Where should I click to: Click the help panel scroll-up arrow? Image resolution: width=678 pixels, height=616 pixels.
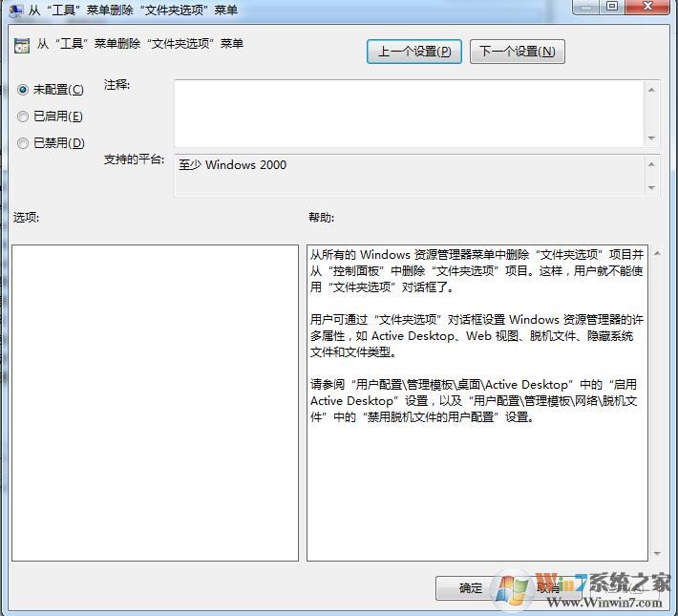pos(657,253)
